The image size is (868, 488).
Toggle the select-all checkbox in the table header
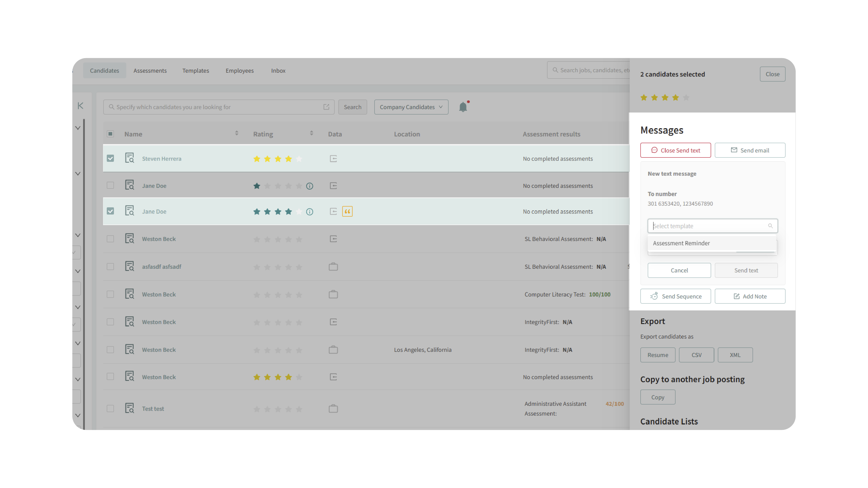tap(110, 134)
